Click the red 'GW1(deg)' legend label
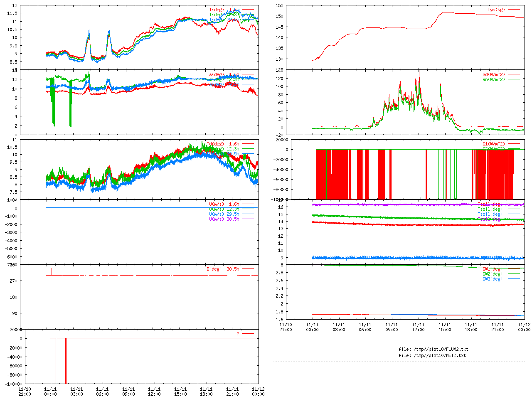Screen dimensions: 532x399 (493, 269)
